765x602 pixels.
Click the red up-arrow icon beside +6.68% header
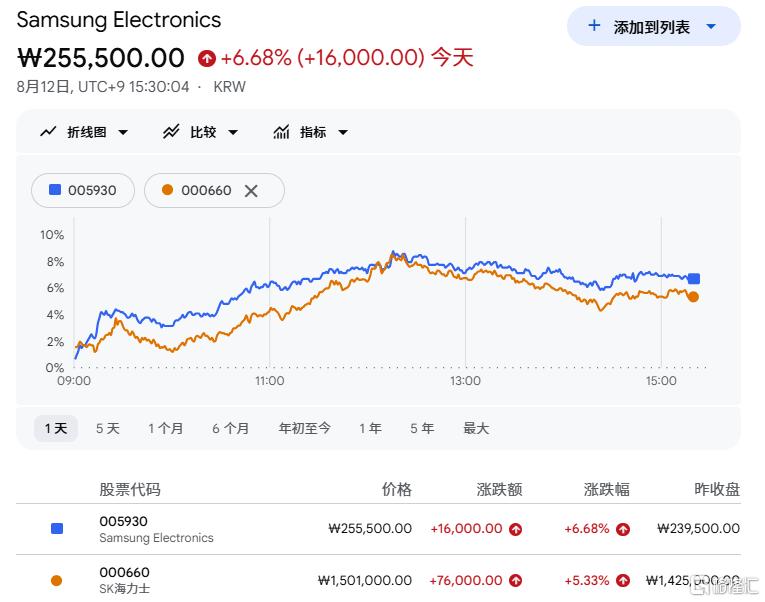tap(207, 59)
